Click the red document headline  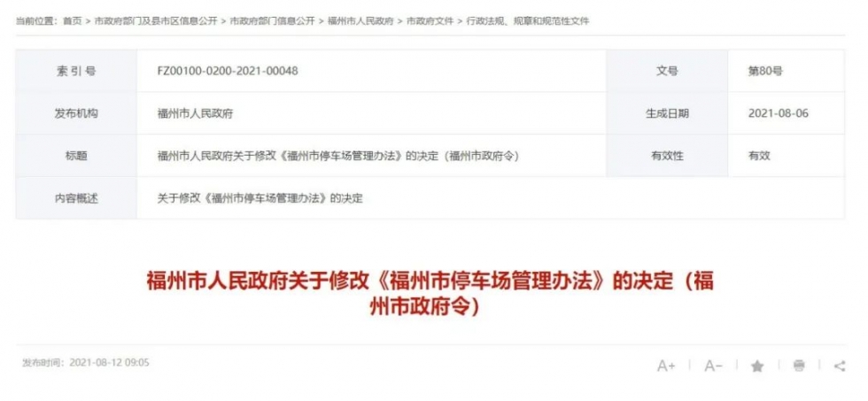[430, 293]
